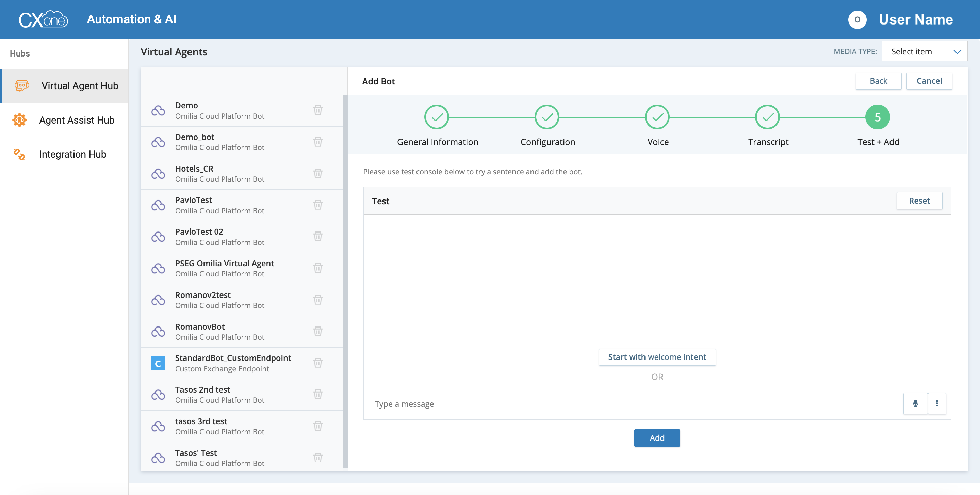This screenshot has height=495, width=980.
Task: Click trash icon for PavloTest 02
Action: [x=318, y=236]
